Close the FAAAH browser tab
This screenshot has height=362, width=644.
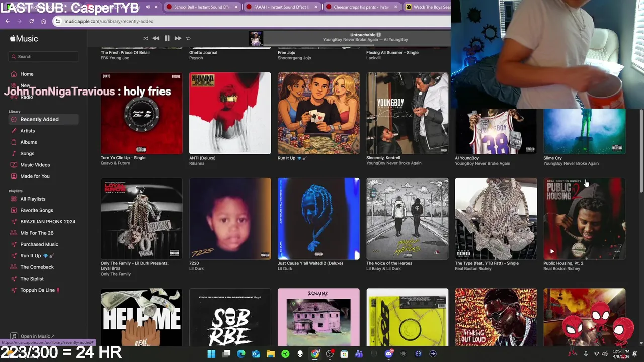[x=315, y=7]
